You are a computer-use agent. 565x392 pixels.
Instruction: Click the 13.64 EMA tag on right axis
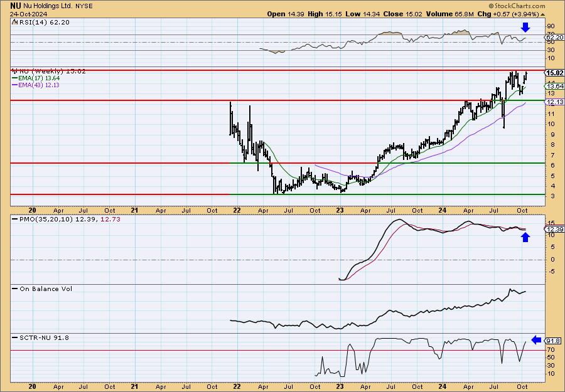click(x=554, y=87)
